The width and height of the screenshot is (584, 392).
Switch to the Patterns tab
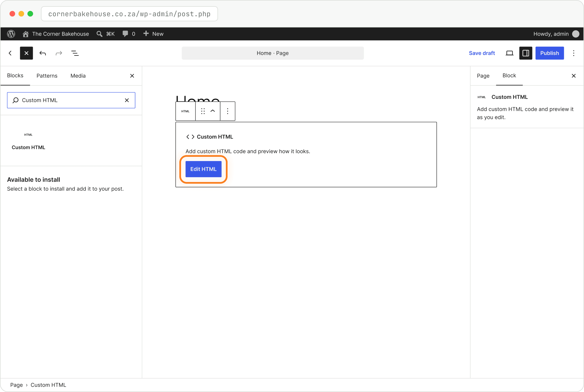(47, 76)
